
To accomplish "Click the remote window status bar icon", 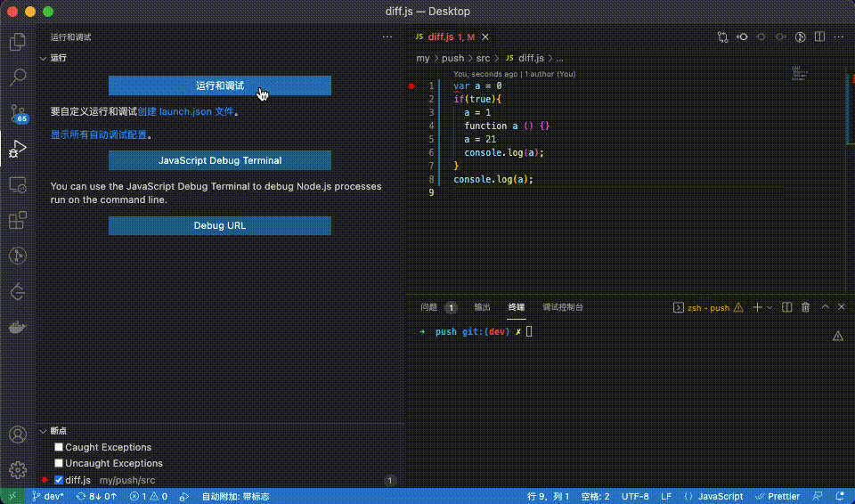I will point(12,496).
